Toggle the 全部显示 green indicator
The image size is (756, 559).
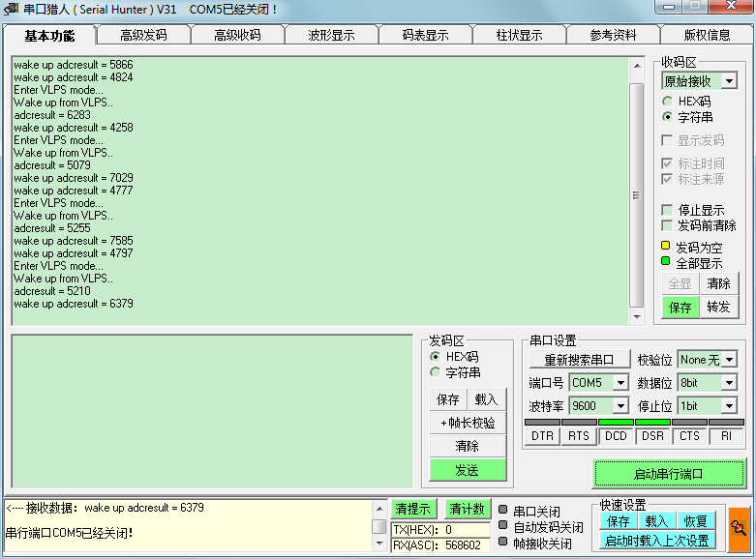click(x=665, y=261)
